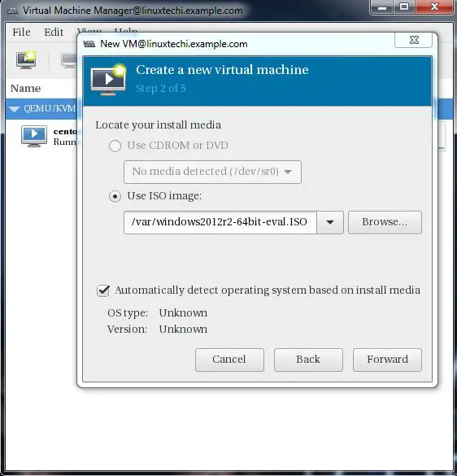The width and height of the screenshot is (457, 476).
Task: Expand the ISO image path dropdown arrow
Action: pos(330,222)
